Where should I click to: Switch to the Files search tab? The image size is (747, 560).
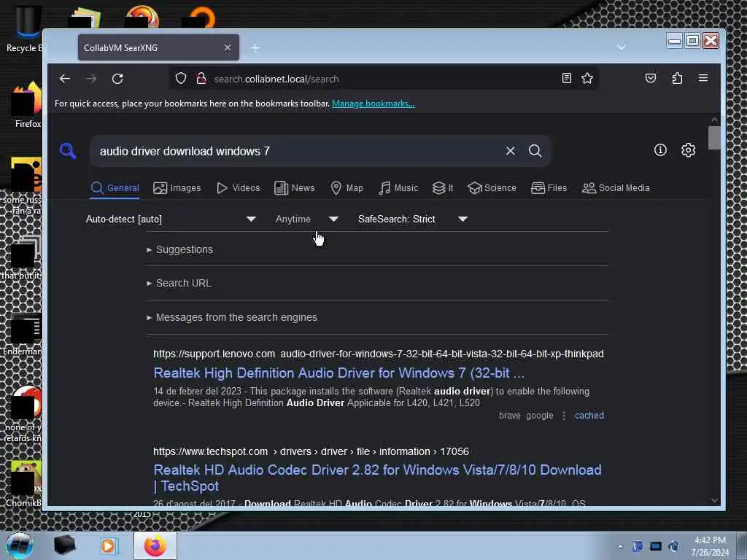pyautogui.click(x=549, y=187)
